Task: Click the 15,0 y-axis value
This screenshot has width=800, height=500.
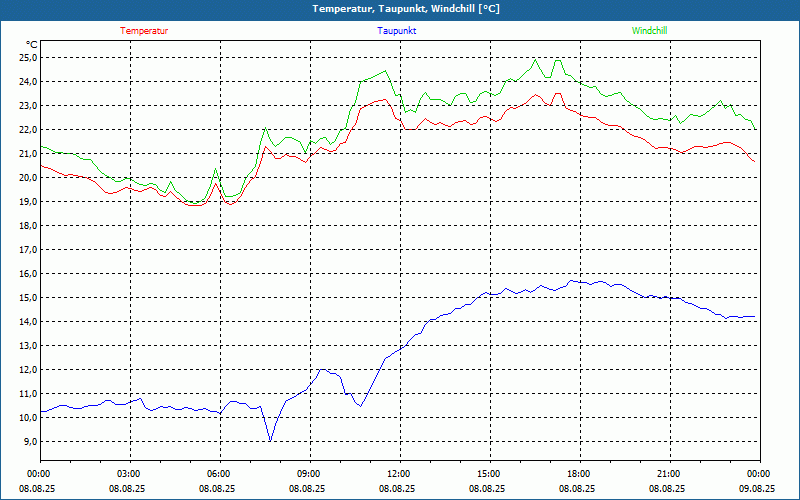Action: click(x=28, y=297)
